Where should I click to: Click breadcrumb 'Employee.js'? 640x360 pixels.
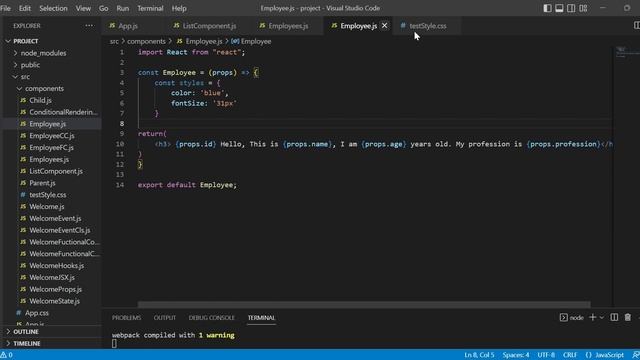[x=204, y=41]
